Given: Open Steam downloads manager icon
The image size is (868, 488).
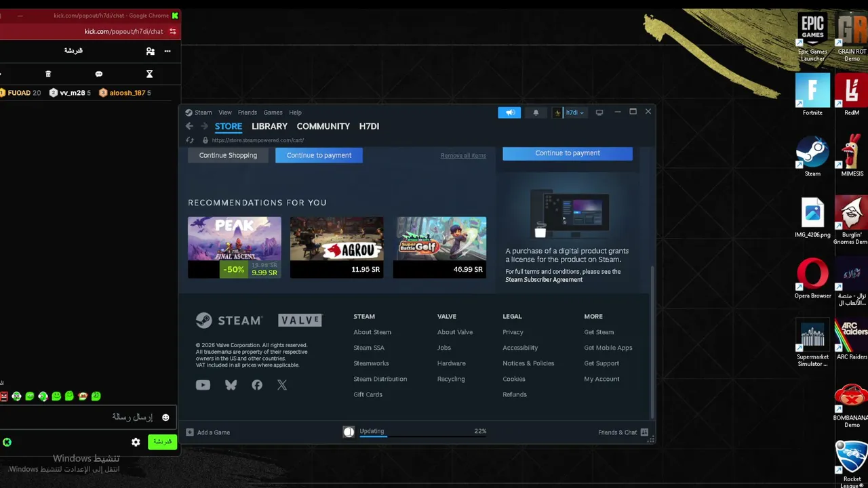Looking at the screenshot, I should click(x=349, y=432).
